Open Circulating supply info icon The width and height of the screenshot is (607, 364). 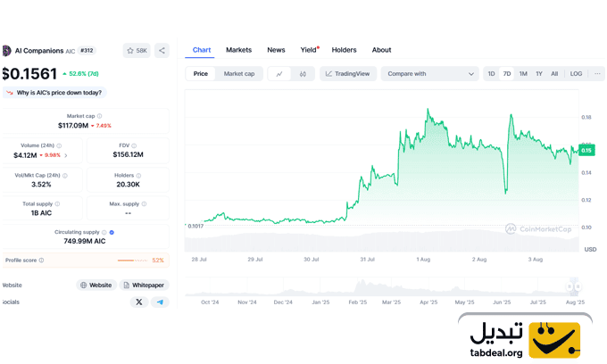pos(104,233)
